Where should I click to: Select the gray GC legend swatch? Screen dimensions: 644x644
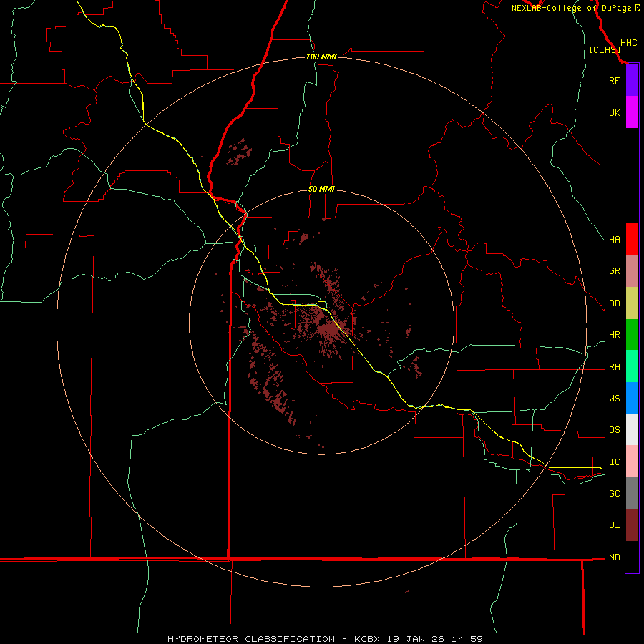632,493
